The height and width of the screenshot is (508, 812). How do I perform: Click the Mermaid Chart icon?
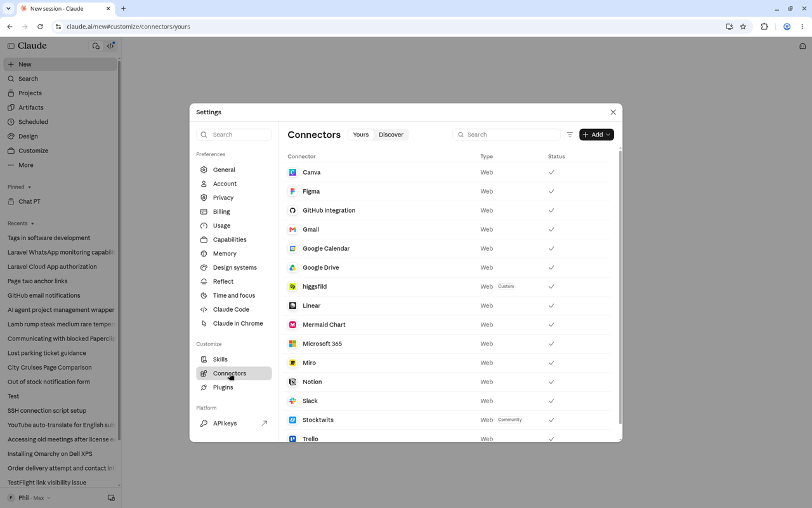pyautogui.click(x=292, y=324)
